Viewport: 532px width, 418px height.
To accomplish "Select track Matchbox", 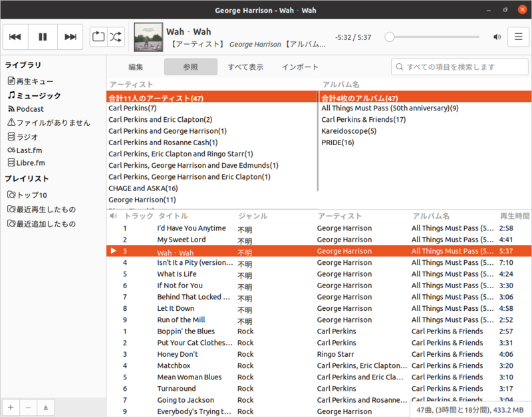I will (x=319, y=365).
